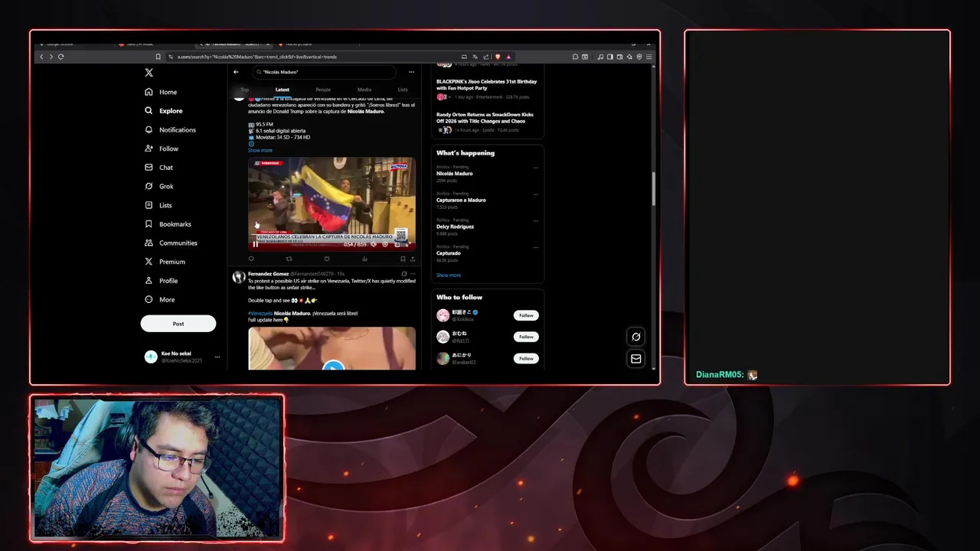Open options for Nicolás Maduro trend
The image size is (980, 551).
click(536, 168)
